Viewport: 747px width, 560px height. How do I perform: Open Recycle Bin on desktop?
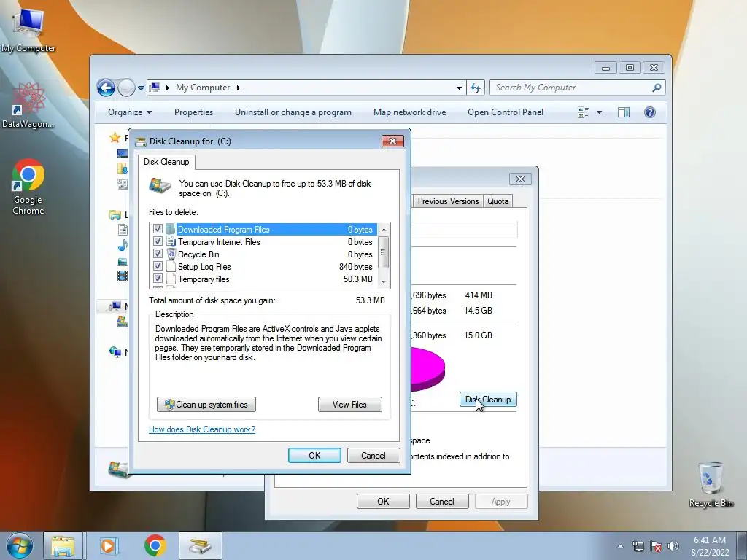point(711,484)
